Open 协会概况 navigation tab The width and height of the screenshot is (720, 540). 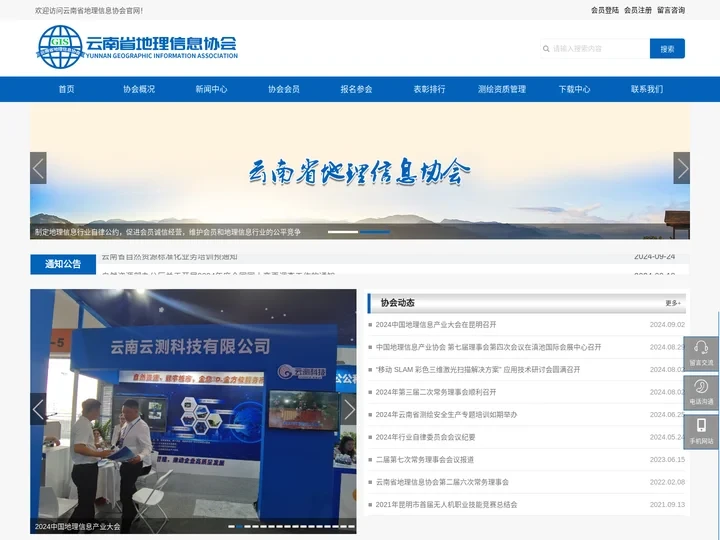[x=139, y=89]
